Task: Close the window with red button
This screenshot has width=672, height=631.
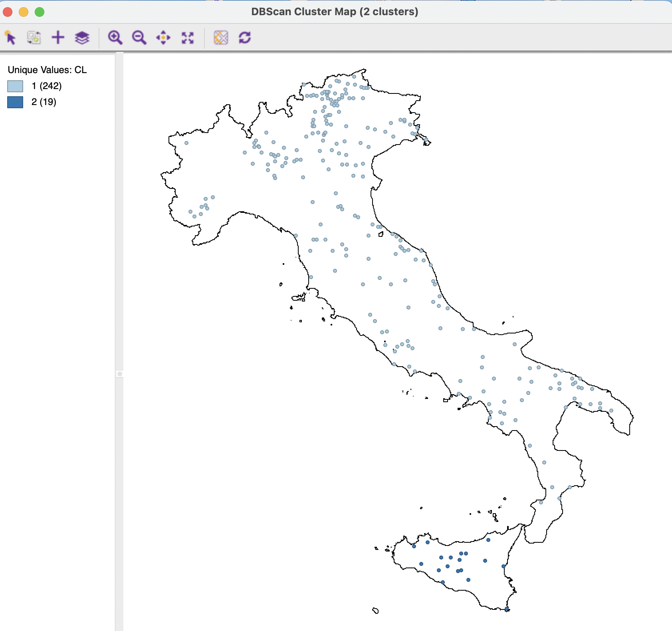Action: coord(8,12)
